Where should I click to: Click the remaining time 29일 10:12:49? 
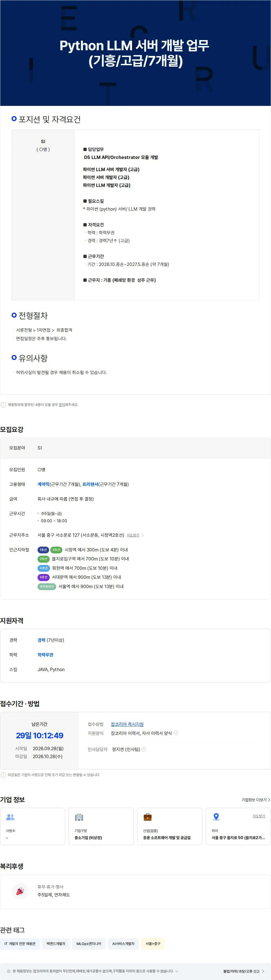point(40,736)
